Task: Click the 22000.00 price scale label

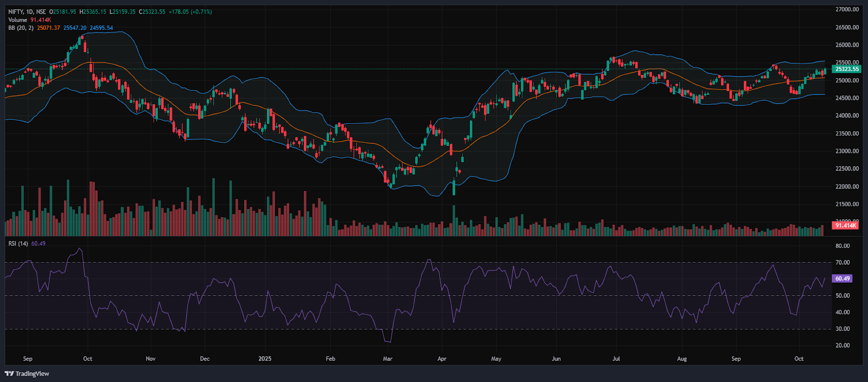Action: [x=847, y=187]
